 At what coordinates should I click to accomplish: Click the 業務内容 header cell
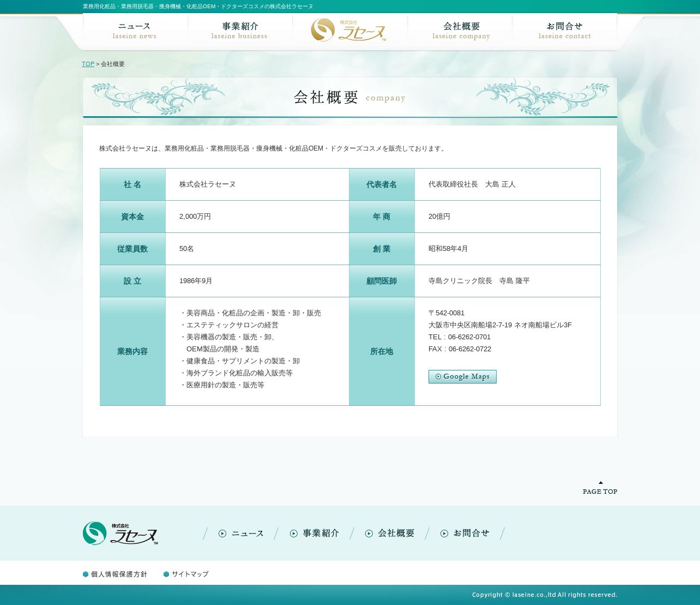(132, 351)
